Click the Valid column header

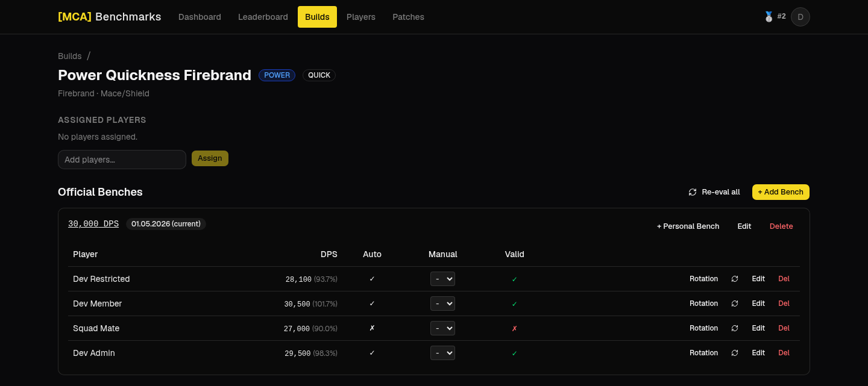point(515,254)
